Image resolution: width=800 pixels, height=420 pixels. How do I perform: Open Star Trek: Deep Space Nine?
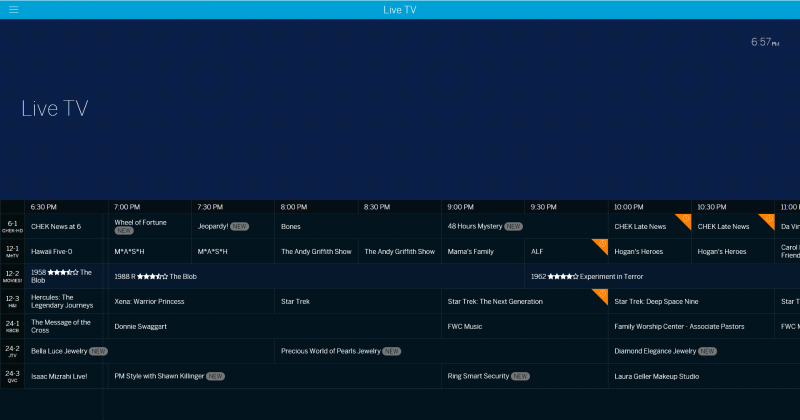(691, 302)
